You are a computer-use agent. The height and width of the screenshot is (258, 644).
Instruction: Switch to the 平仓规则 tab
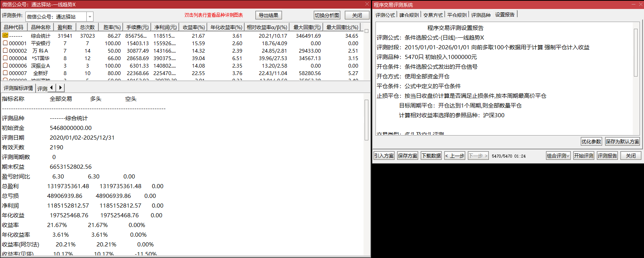(x=457, y=15)
